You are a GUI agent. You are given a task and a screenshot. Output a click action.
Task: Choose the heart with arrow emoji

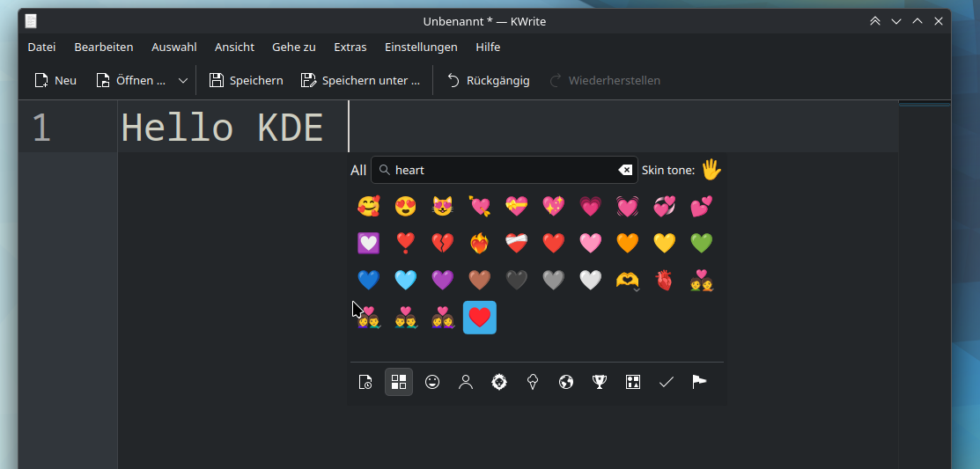click(480, 206)
